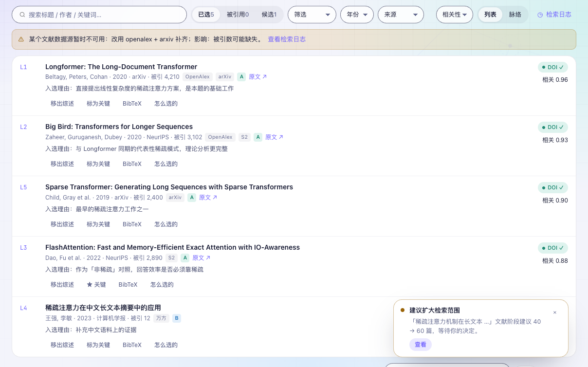
Task: Close the 建议扩大检索范围 notification
Action: [555, 312]
